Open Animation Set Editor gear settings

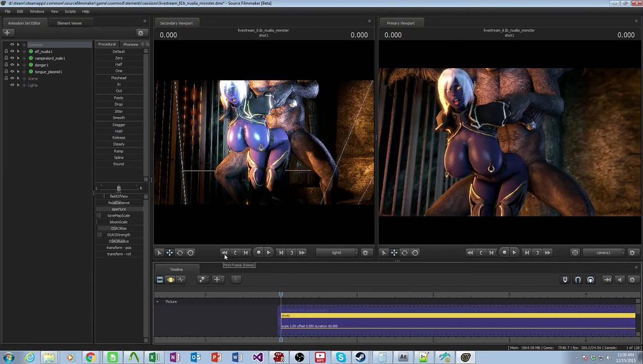click(141, 33)
